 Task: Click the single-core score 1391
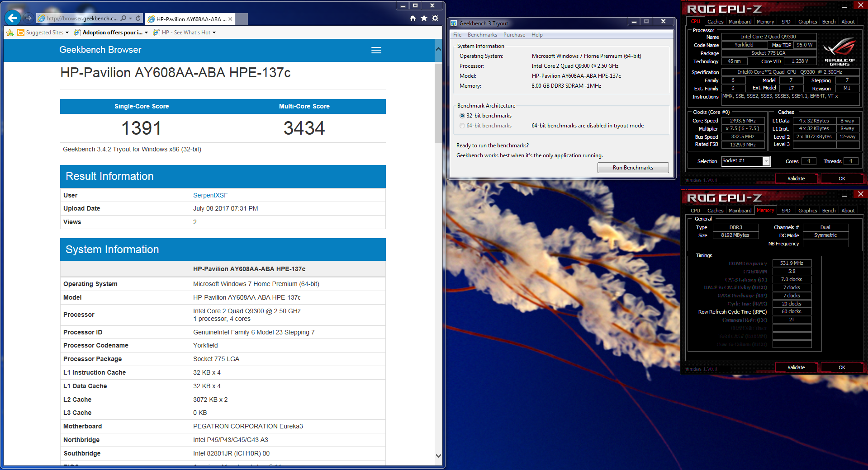[142, 128]
